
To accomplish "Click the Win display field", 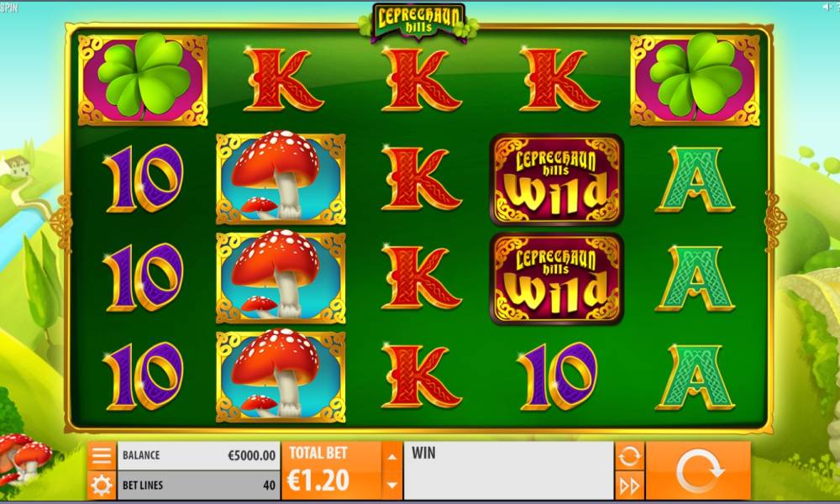I will point(508,470).
